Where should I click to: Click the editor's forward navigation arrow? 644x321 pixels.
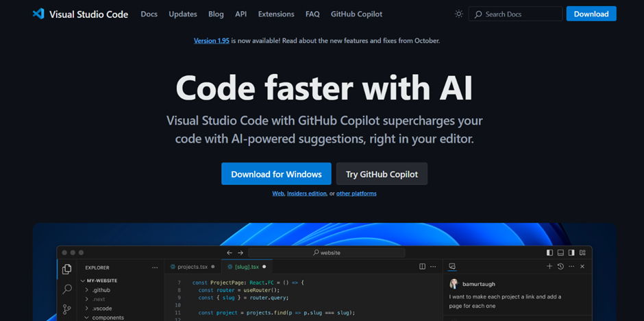tap(240, 253)
